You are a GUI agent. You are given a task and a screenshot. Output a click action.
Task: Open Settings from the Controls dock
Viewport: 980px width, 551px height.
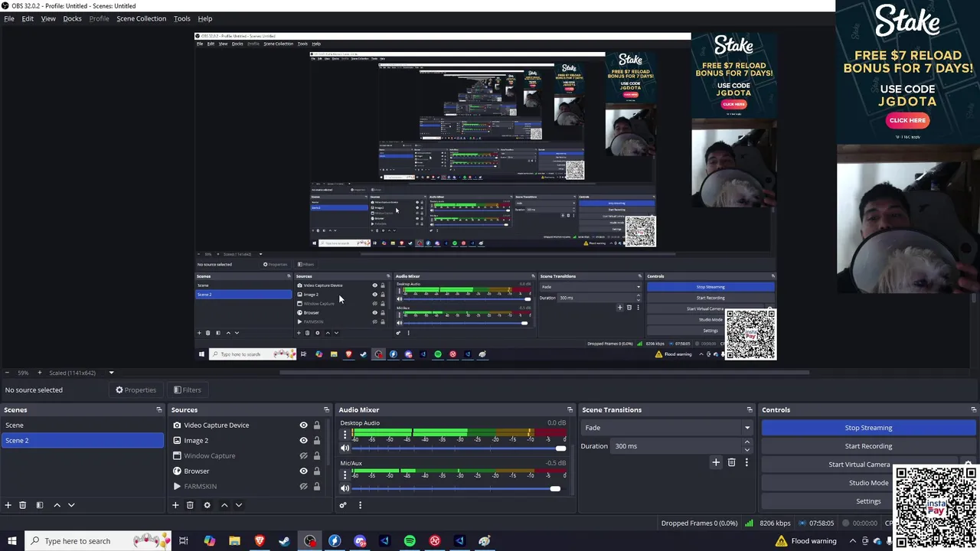[868, 501]
